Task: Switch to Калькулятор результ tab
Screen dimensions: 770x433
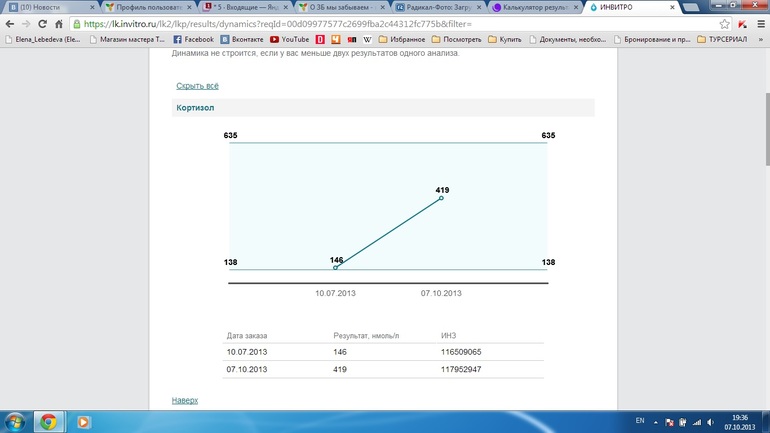Action: click(534, 7)
